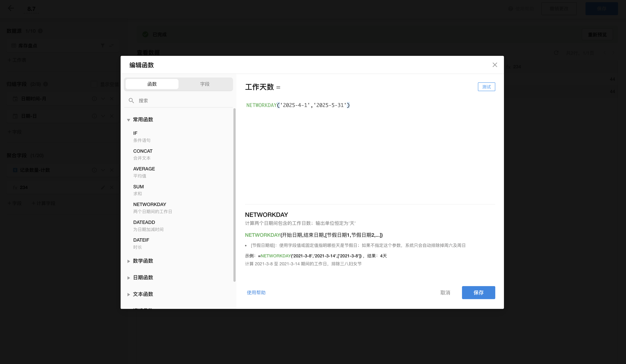The width and height of the screenshot is (626, 364).
Task: Click info icon for 日期时间-月
Action: (x=94, y=99)
